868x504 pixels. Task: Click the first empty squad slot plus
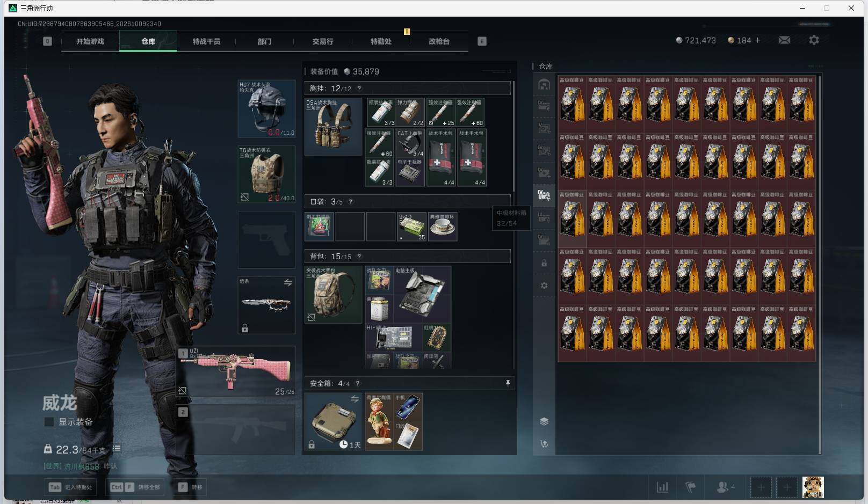pyautogui.click(x=761, y=487)
